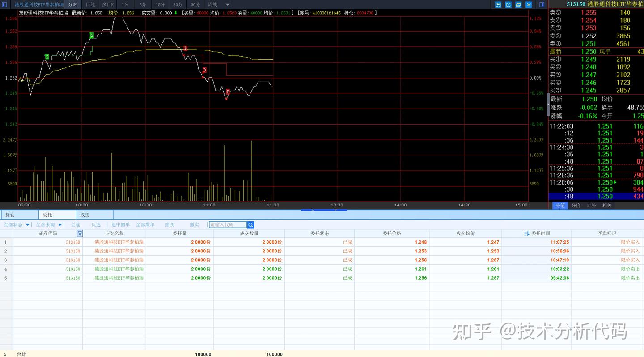Click the 成交数量 column header
This screenshot has height=357, width=644.
(x=249, y=234)
